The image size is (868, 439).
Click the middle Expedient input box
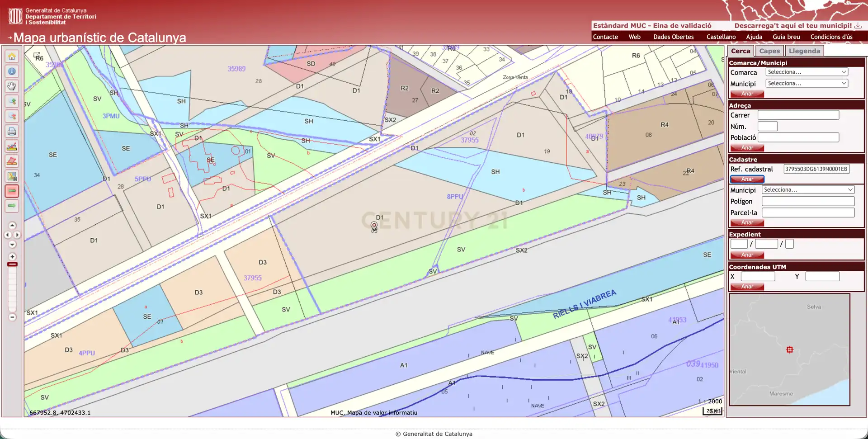[766, 244]
